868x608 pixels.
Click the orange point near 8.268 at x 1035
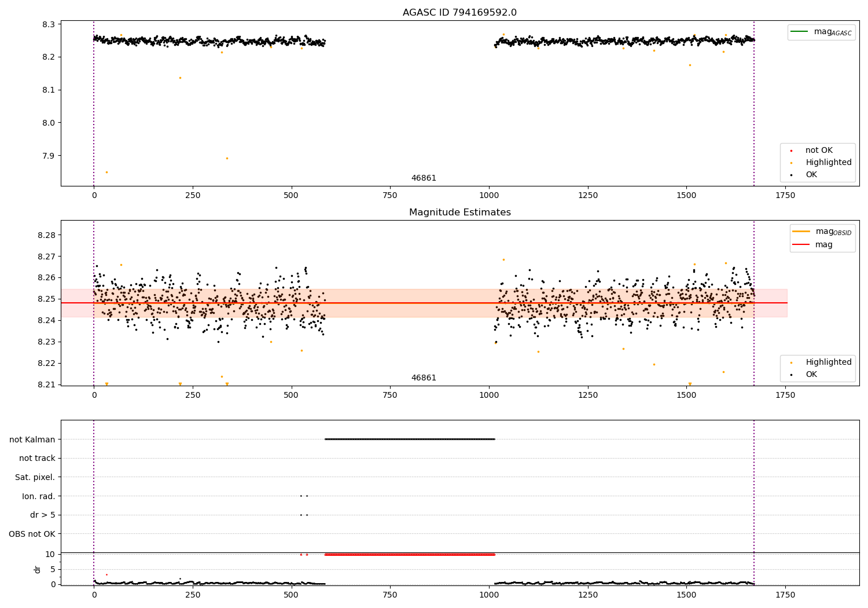click(x=503, y=259)
